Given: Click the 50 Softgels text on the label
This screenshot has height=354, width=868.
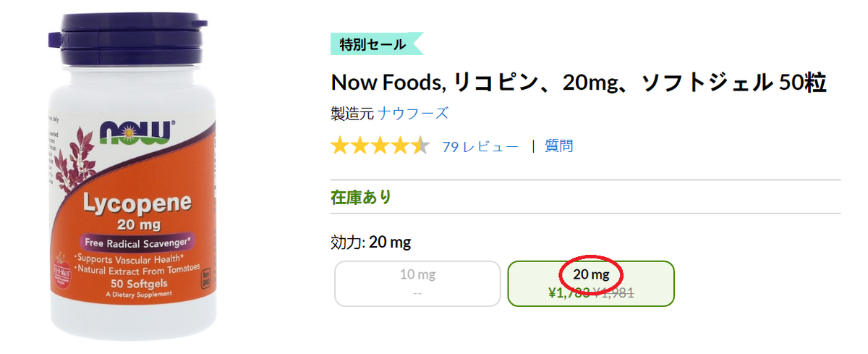Looking at the screenshot, I should [136, 283].
